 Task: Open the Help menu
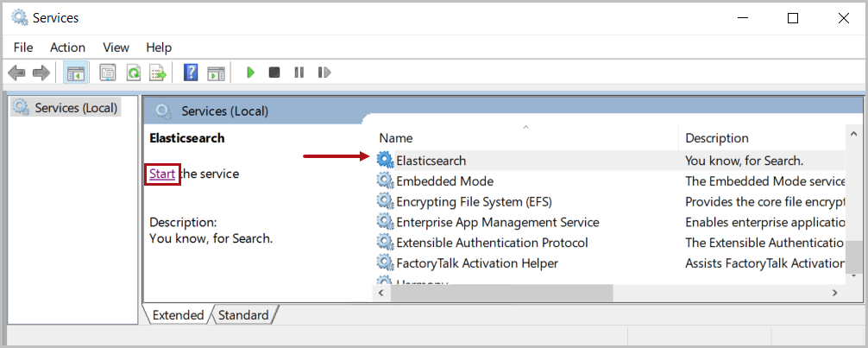(159, 47)
